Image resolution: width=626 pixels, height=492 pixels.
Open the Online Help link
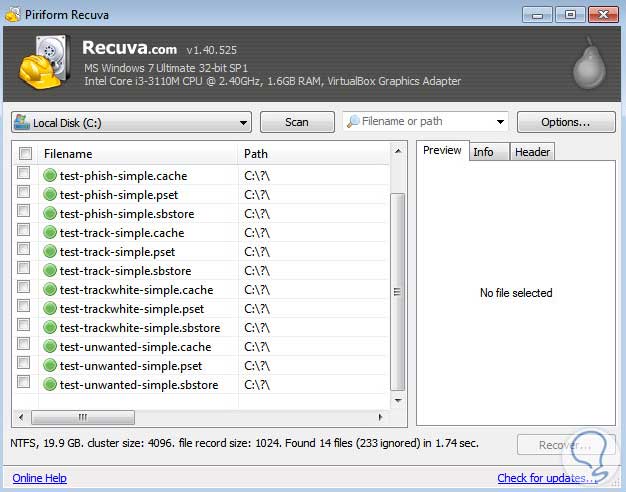pos(40,478)
